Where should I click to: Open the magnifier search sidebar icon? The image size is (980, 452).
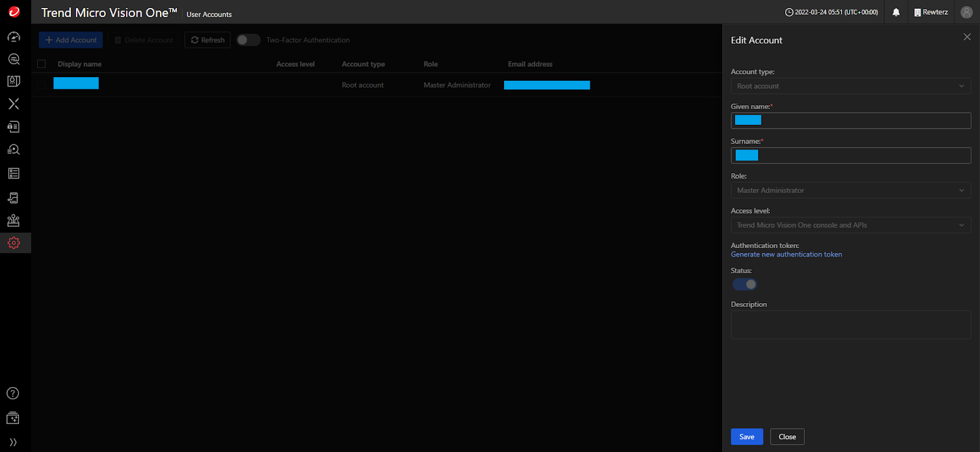(13, 59)
